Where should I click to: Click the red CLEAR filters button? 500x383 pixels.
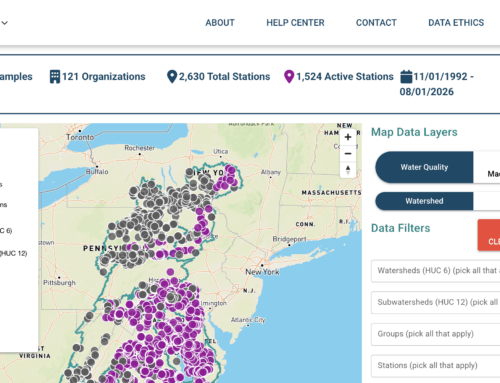(489, 235)
